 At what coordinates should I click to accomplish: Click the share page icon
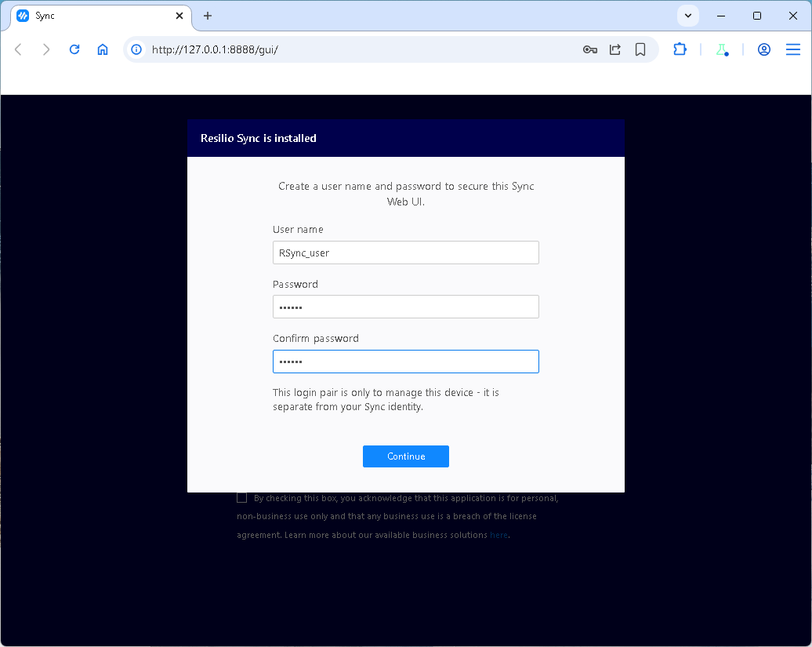(615, 49)
